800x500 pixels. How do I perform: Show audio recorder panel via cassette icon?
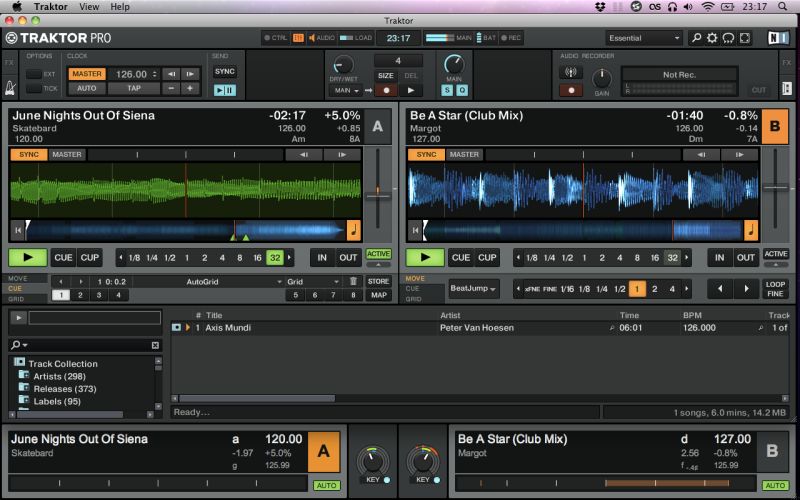pos(787,88)
